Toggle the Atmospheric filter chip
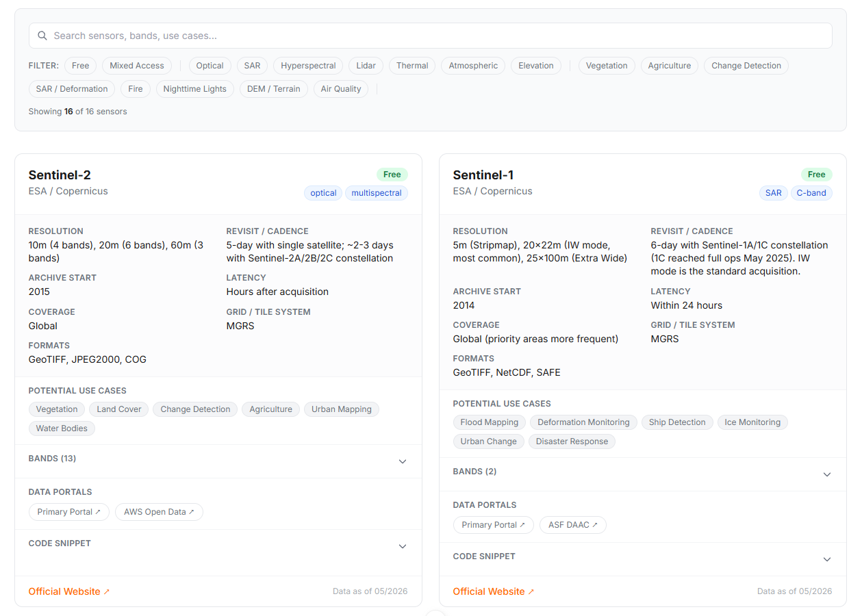This screenshot has width=862, height=616. click(473, 66)
